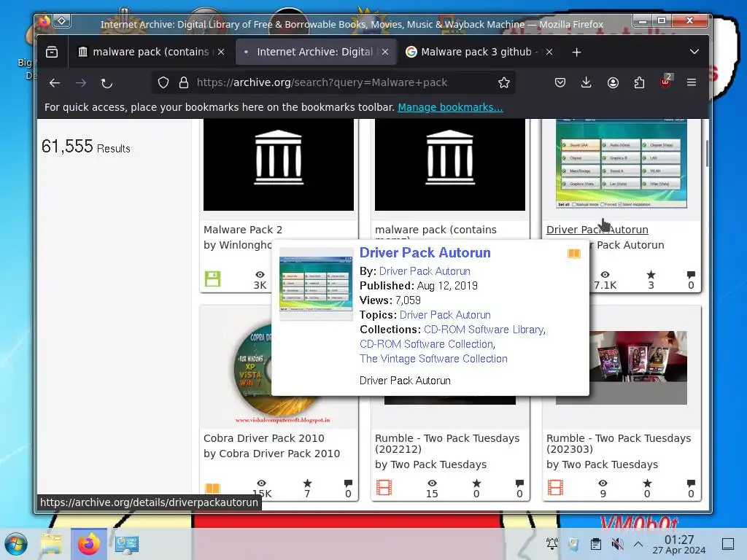
Task: Reload the current page
Action: 107,83
